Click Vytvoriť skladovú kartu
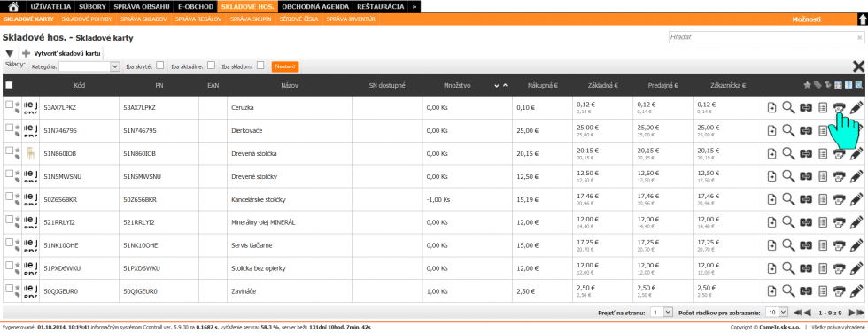Screen dimensions: 868x333 click(x=62, y=53)
